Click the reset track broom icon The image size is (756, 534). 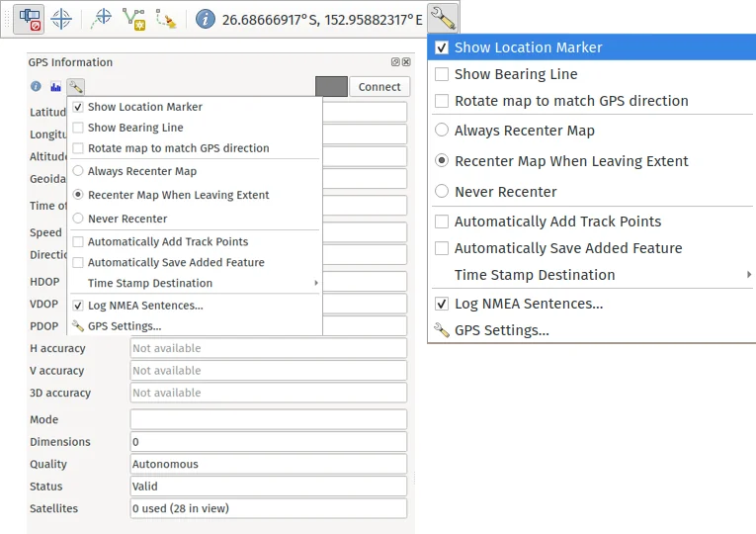pyautogui.click(x=166, y=19)
